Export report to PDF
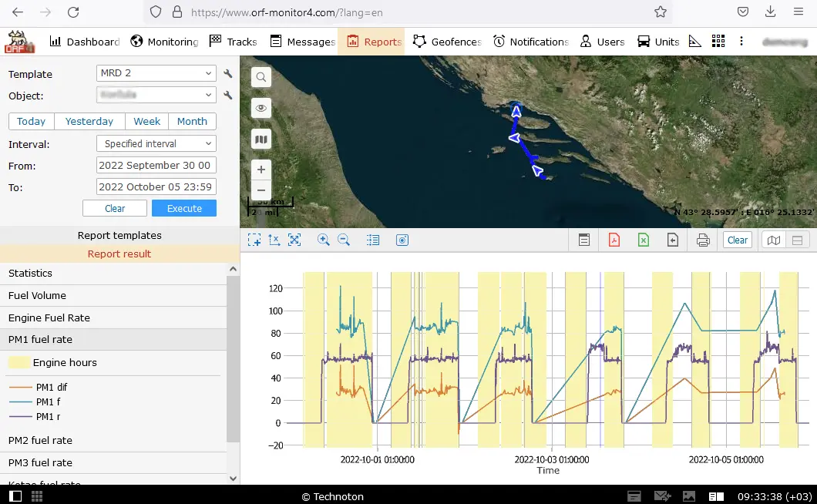Viewport: 817px width, 504px height. pyautogui.click(x=614, y=240)
